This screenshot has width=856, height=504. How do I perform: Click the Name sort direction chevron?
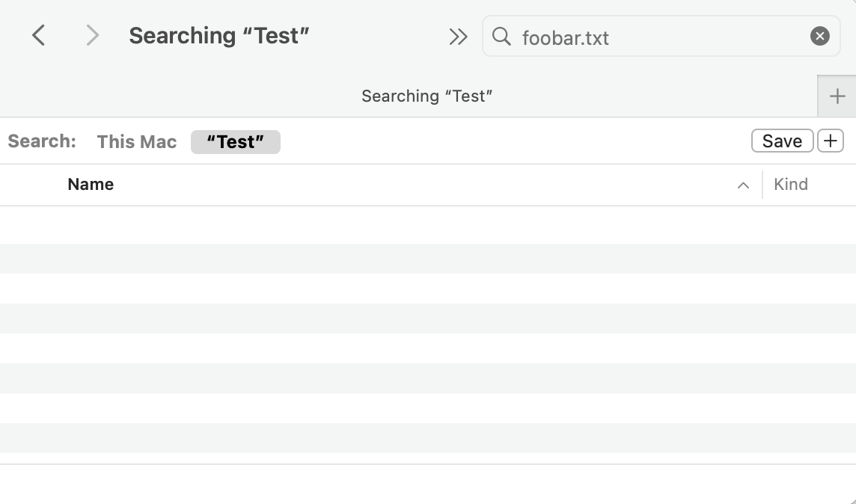click(742, 185)
